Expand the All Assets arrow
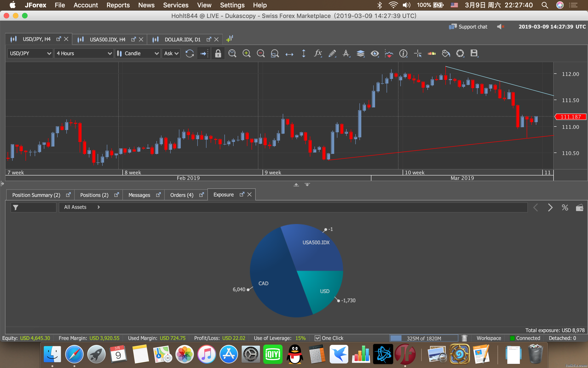 click(x=99, y=207)
